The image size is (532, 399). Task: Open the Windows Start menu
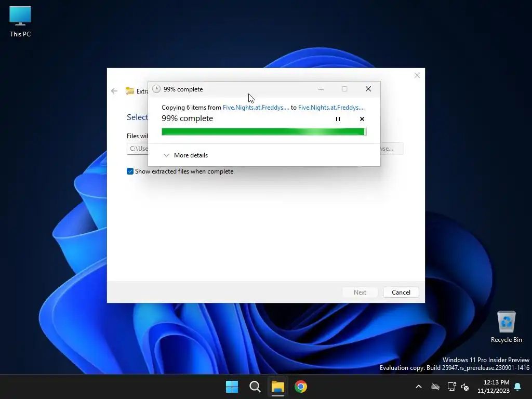click(x=232, y=387)
